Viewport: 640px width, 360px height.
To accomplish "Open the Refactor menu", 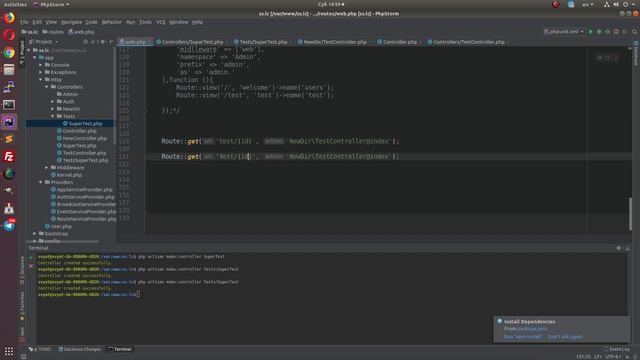I will pos(111,22).
